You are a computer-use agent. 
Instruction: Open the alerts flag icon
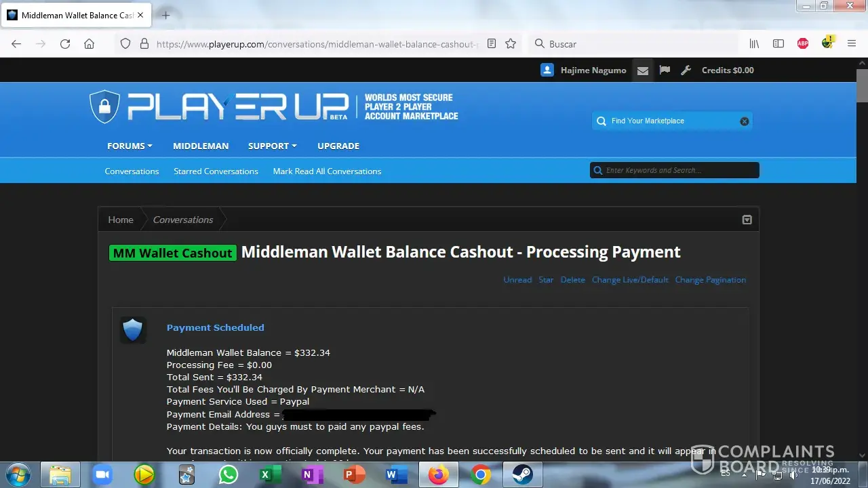(x=665, y=70)
